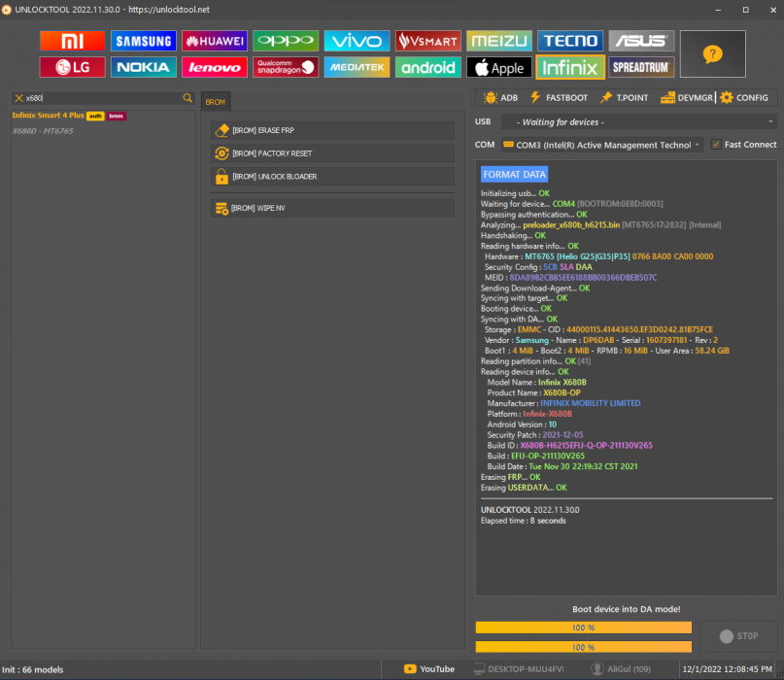
Task: Open the COM port dropdown
Action: click(602, 145)
